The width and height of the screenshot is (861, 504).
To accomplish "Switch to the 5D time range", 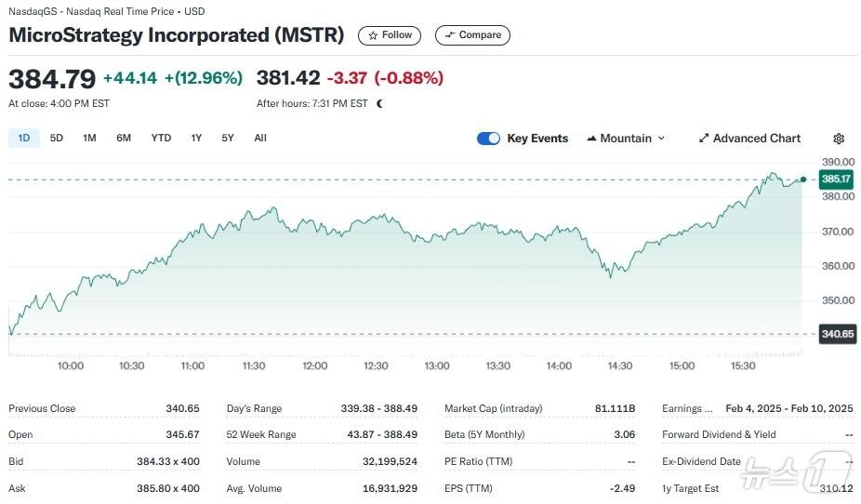I will (x=57, y=139).
